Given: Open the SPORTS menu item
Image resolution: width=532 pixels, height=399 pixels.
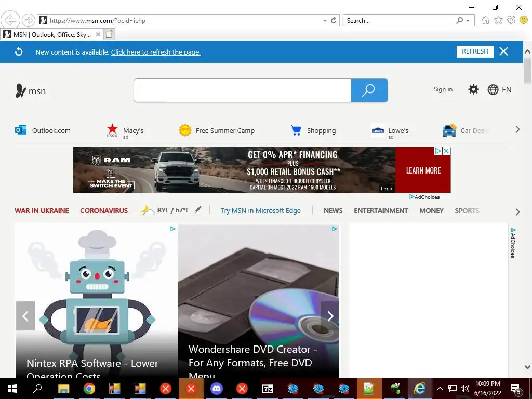Looking at the screenshot, I should [x=467, y=211].
